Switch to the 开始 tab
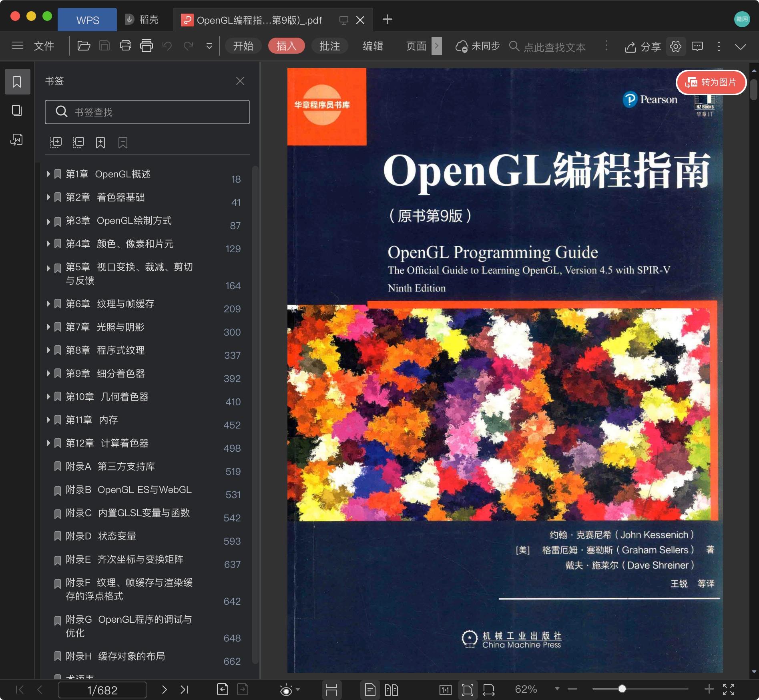Screen dimensions: 759x700 (x=243, y=46)
